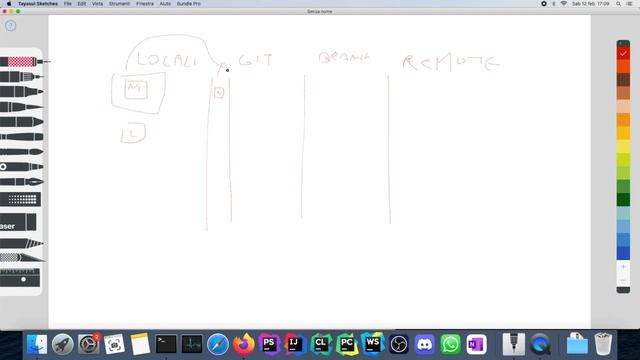
Task: Open Discord from the Dock
Action: 424,344
